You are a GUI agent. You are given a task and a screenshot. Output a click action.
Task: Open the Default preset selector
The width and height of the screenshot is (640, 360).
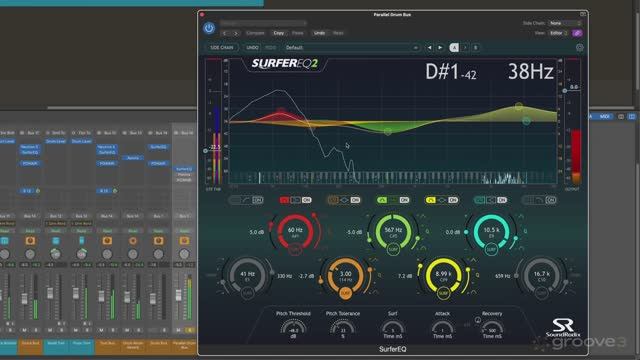click(352, 48)
